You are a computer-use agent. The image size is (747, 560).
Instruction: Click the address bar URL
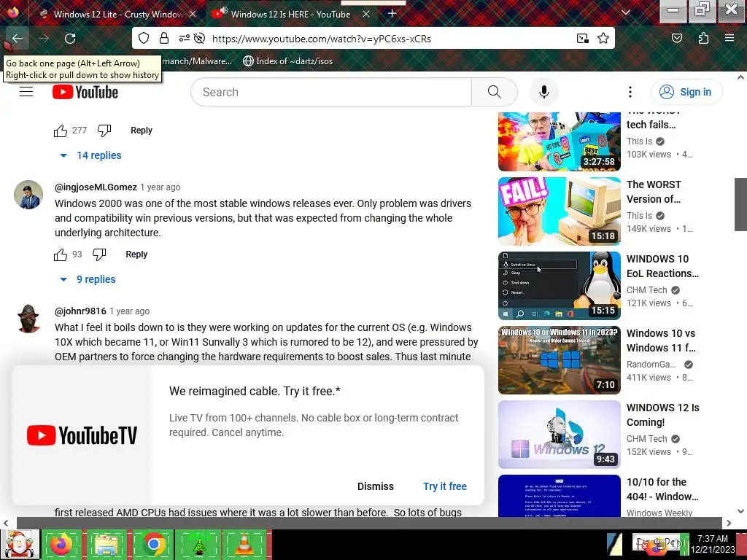(322, 39)
